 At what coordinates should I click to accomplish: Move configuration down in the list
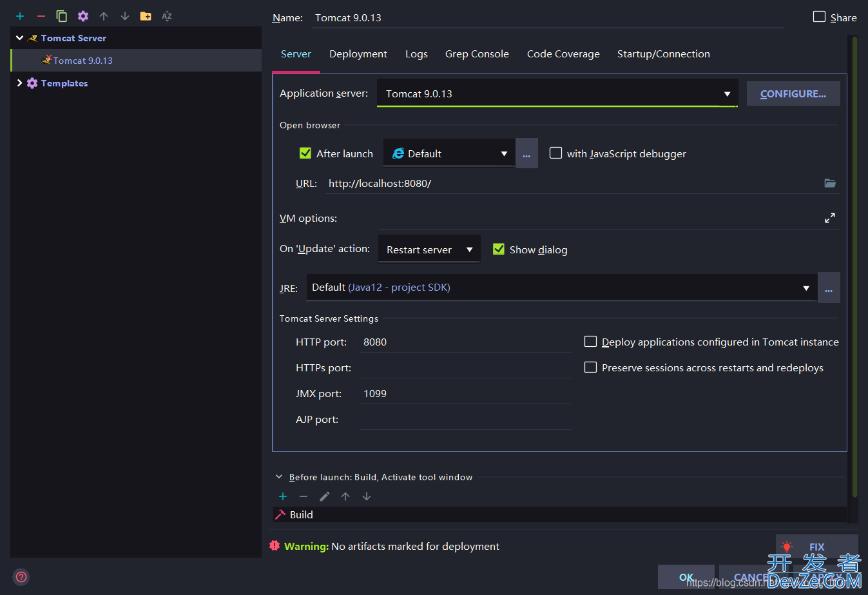(x=125, y=16)
